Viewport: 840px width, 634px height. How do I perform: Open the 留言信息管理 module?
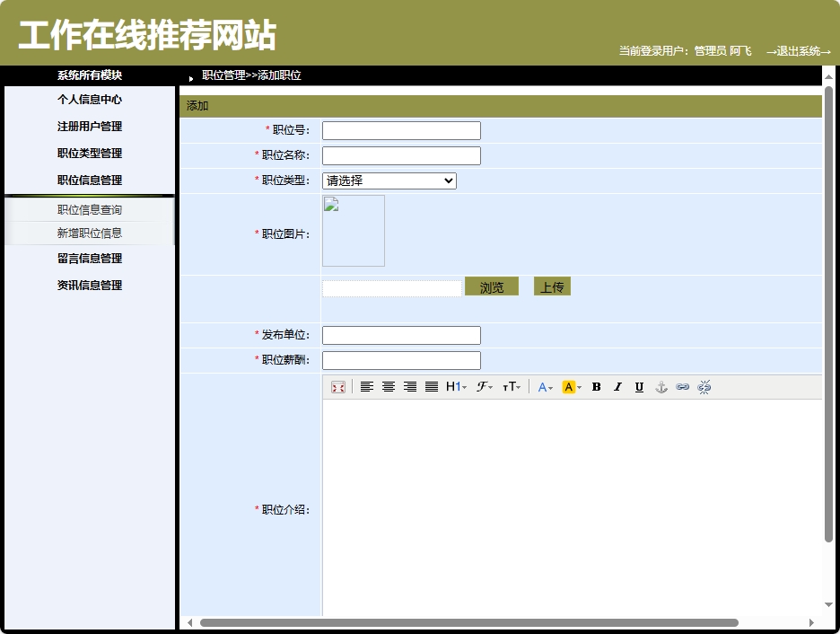(x=90, y=259)
